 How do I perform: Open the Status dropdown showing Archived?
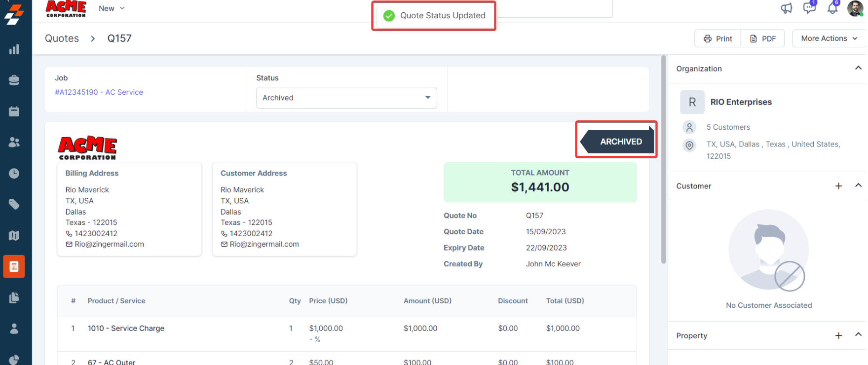tap(346, 98)
